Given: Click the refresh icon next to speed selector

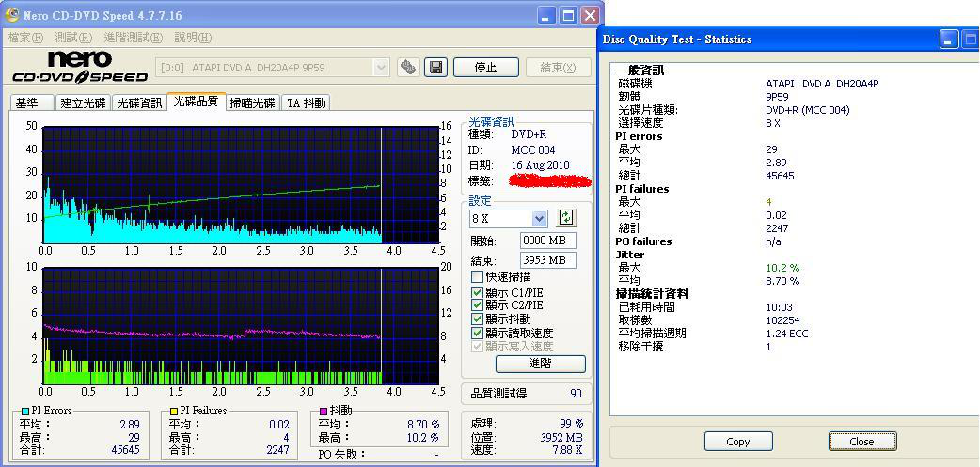Looking at the screenshot, I should (x=566, y=218).
